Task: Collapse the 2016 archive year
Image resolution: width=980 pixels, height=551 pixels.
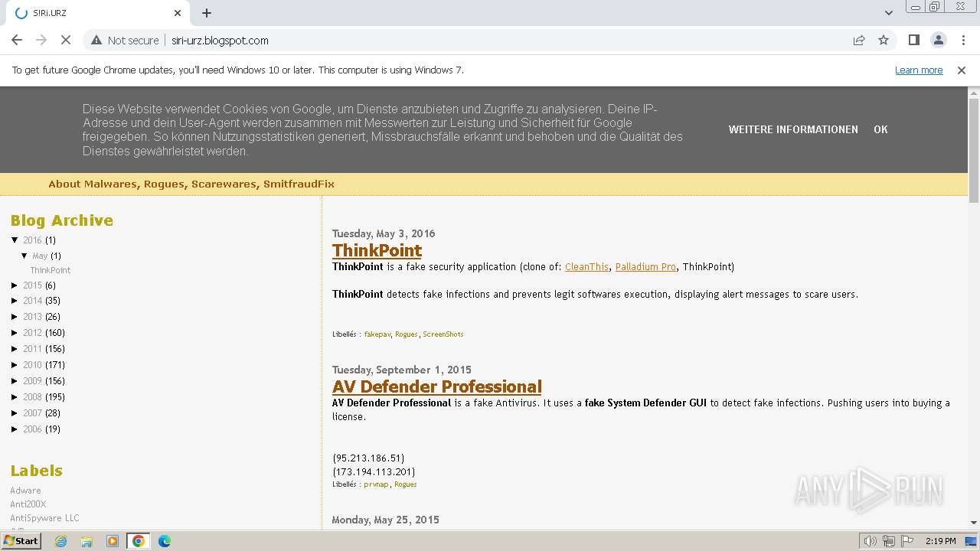Action: click(15, 240)
